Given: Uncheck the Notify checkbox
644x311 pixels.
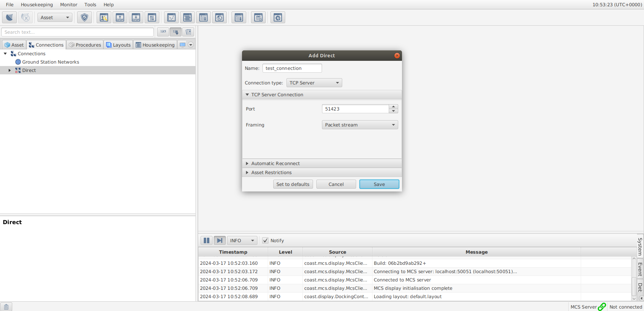Looking at the screenshot, I should pyautogui.click(x=265, y=240).
